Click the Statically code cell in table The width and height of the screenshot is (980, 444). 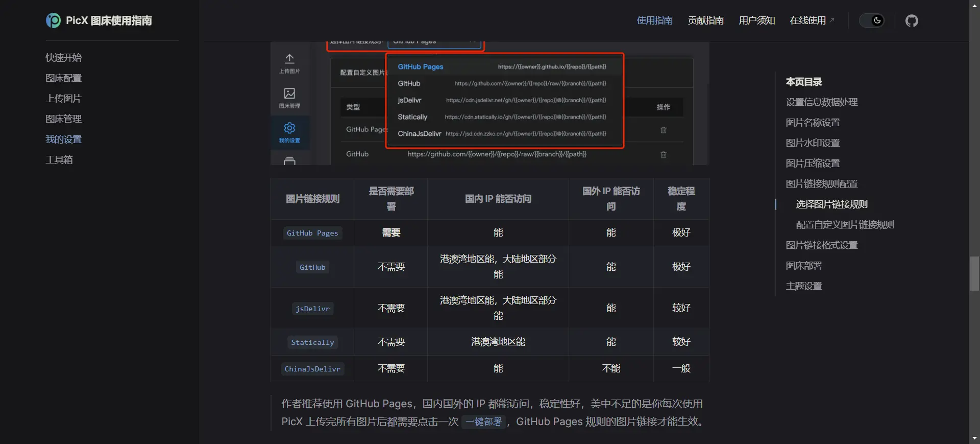[312, 342]
